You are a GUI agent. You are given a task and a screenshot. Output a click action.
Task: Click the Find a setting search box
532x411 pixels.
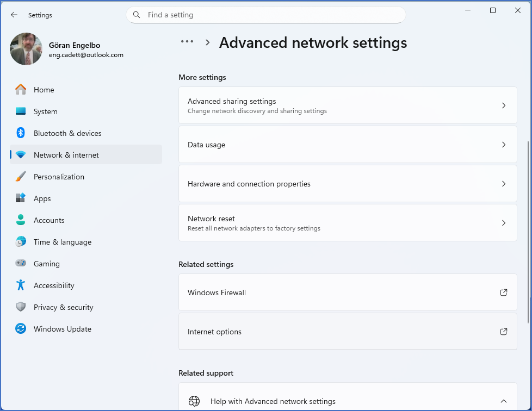click(x=266, y=15)
